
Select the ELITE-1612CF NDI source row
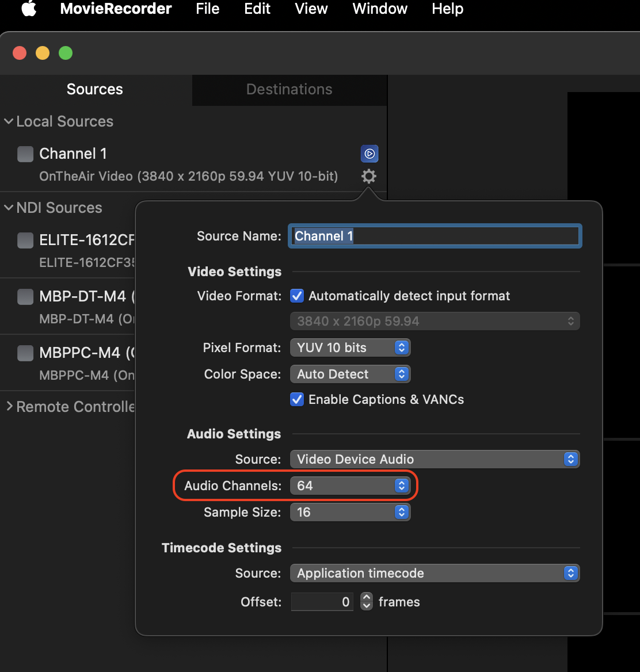(x=68, y=250)
